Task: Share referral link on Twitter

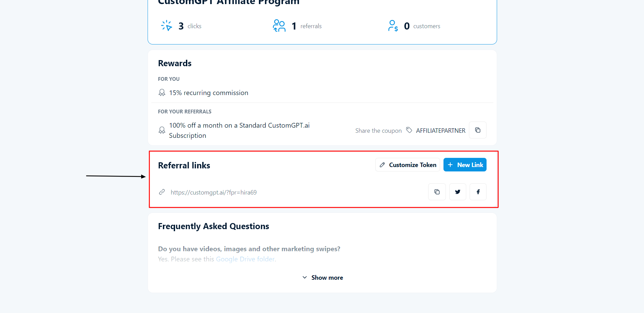Action: [x=457, y=192]
